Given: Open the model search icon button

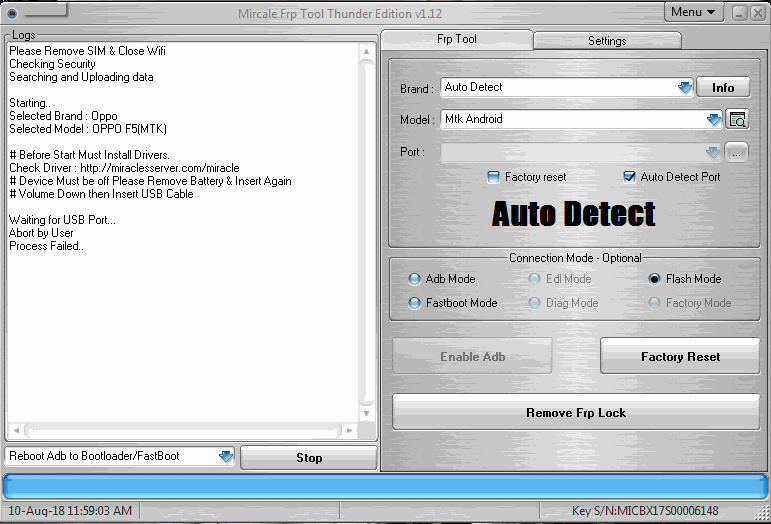Looking at the screenshot, I should coord(737,119).
